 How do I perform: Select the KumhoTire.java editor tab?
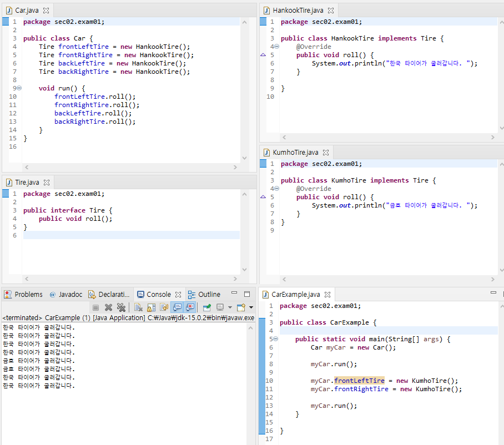tap(295, 152)
